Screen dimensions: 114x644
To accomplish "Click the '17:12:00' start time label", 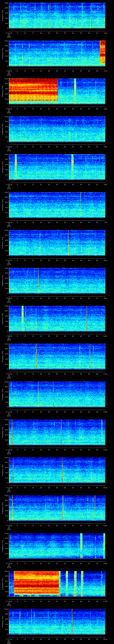I will point(9,450).
